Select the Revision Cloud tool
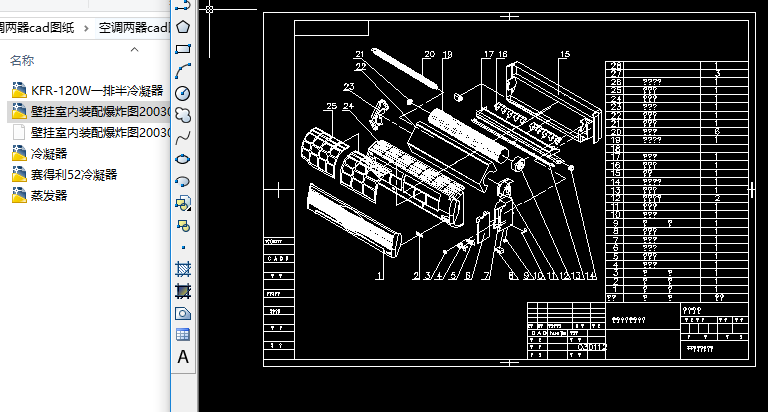768x412 pixels. [x=183, y=115]
